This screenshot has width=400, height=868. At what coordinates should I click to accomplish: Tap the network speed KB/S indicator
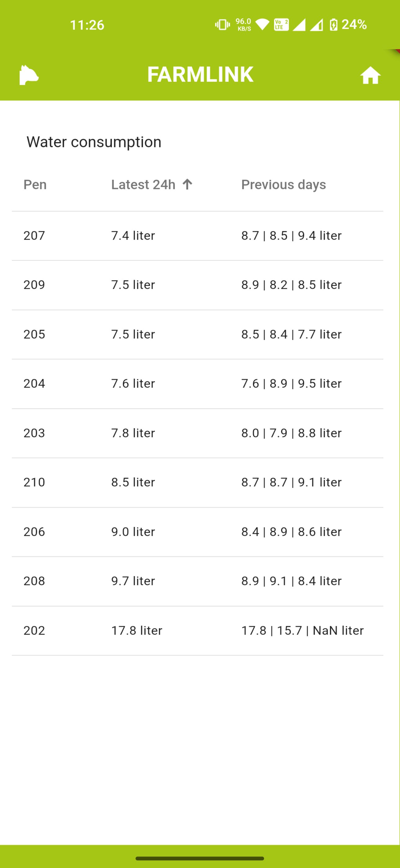[243, 25]
